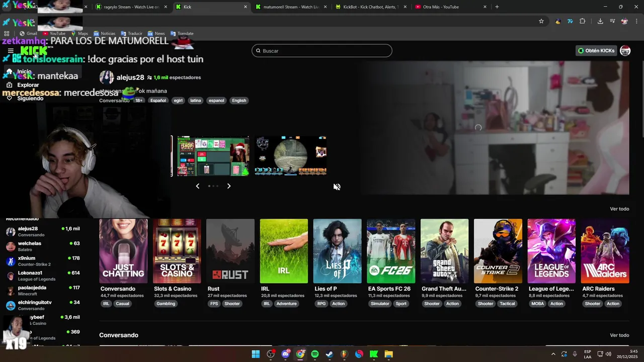Open the ARC Raiders category card
644x362 pixels.
(x=605, y=251)
